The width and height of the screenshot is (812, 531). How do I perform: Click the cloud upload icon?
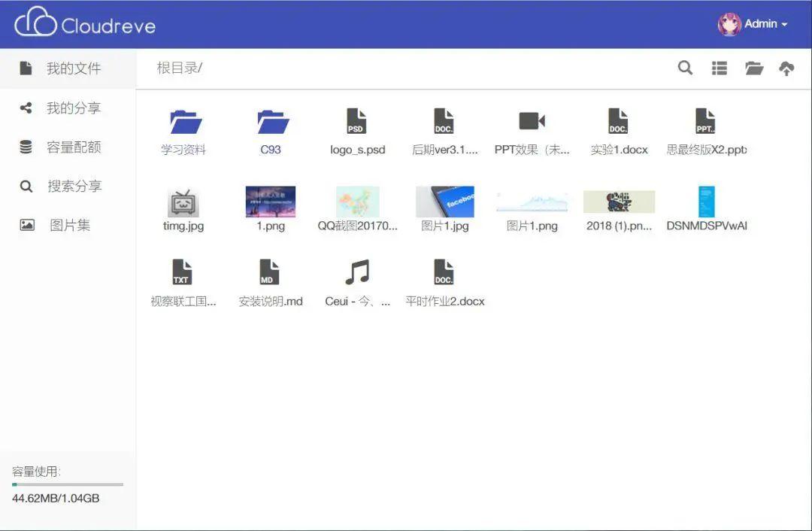786,68
